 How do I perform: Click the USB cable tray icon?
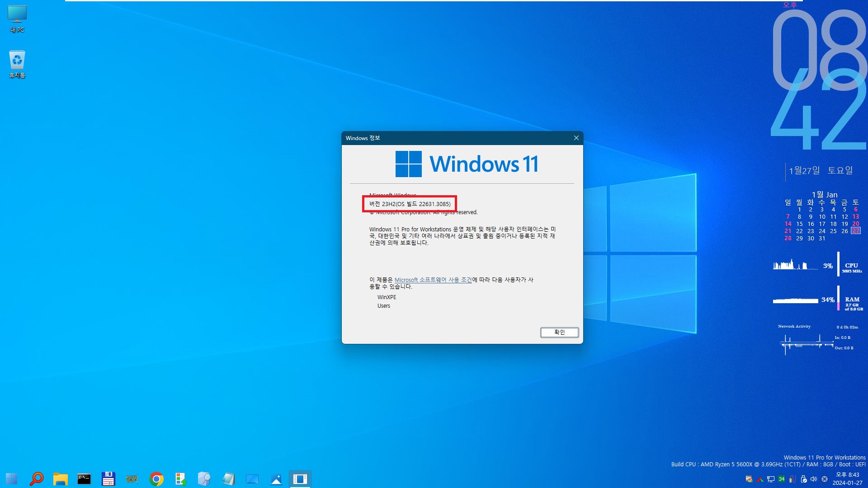click(x=793, y=479)
